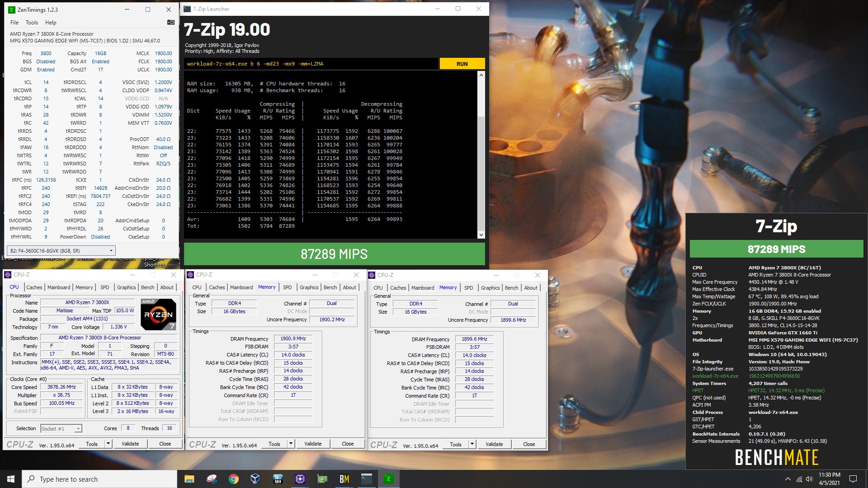Open the ZenTimings Tools menu
Image resolution: width=868 pixels, height=488 pixels.
pyautogui.click(x=32, y=23)
